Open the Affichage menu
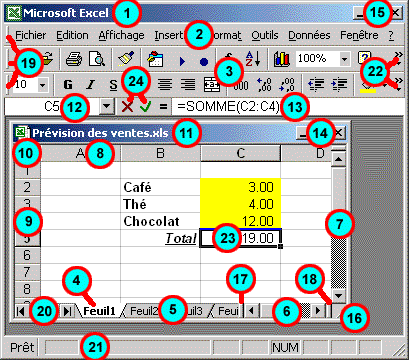 tap(121, 35)
